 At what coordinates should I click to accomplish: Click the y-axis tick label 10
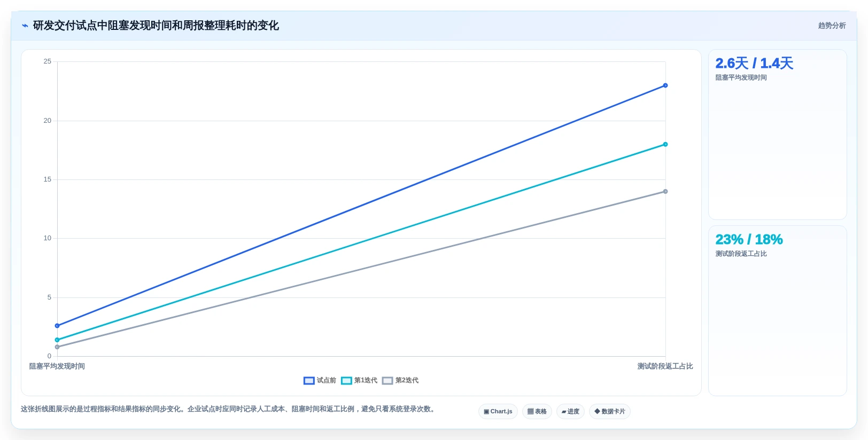tap(48, 238)
